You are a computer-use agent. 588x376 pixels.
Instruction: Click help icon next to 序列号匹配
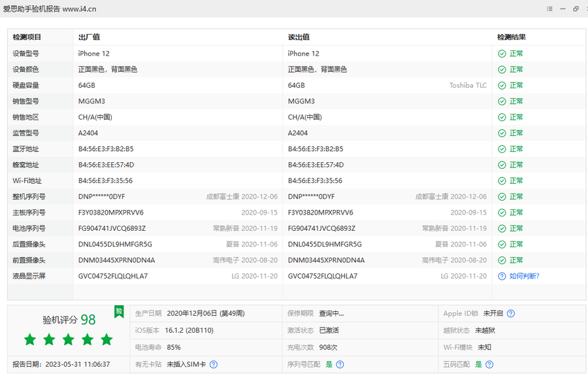(340, 364)
